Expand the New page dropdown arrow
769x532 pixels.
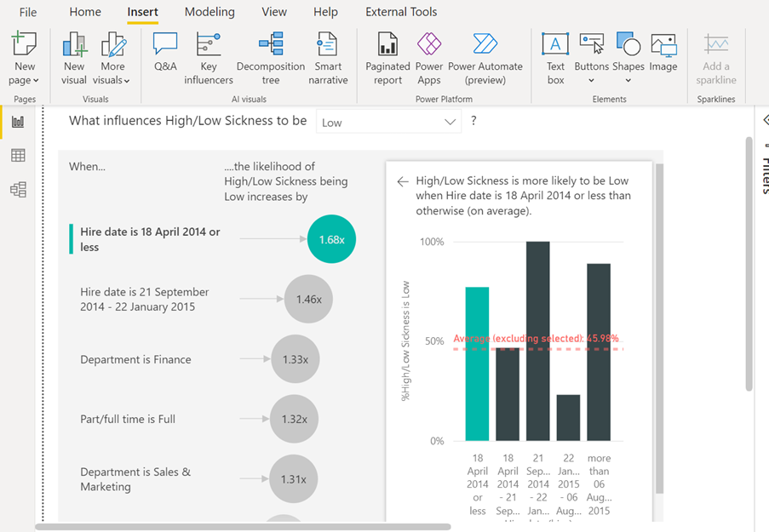pyautogui.click(x=36, y=80)
